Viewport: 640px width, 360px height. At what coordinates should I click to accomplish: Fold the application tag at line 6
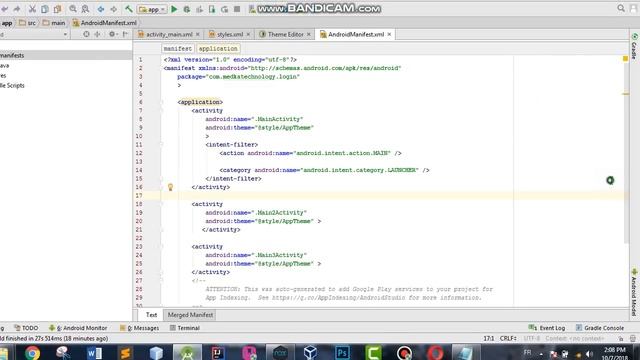tap(161, 102)
